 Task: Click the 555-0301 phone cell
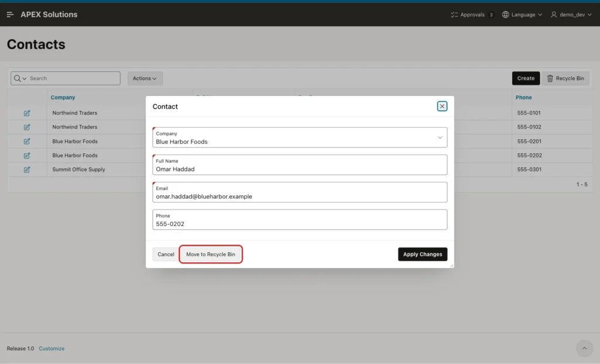click(529, 169)
